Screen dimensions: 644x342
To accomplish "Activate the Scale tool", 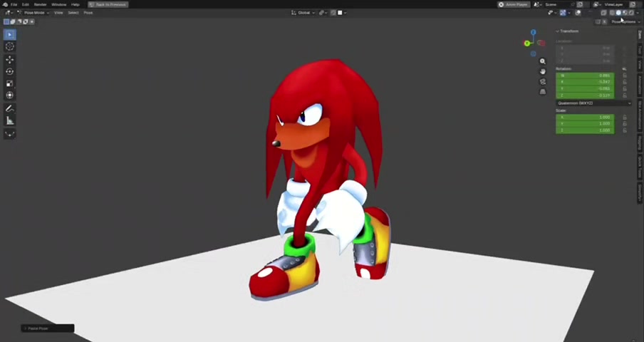I will (x=10, y=83).
